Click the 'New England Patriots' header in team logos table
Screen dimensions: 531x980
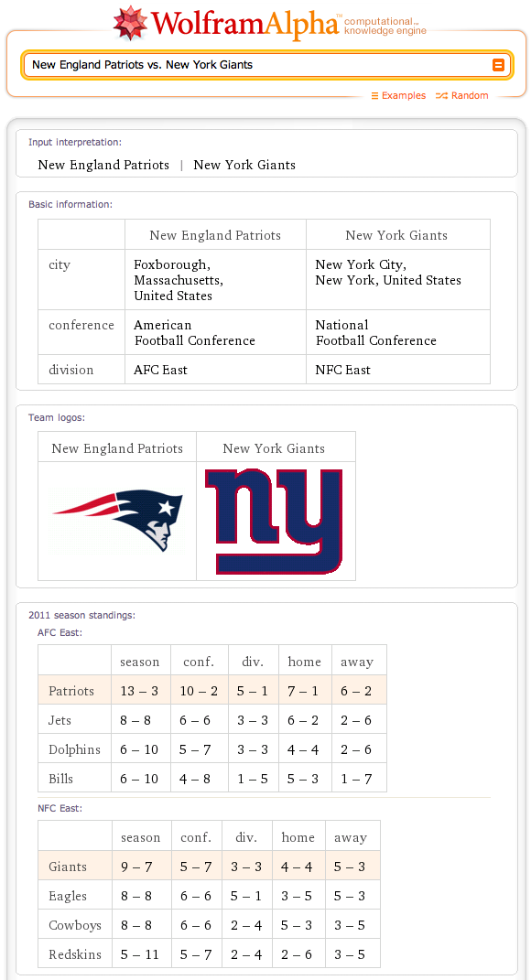tap(117, 448)
